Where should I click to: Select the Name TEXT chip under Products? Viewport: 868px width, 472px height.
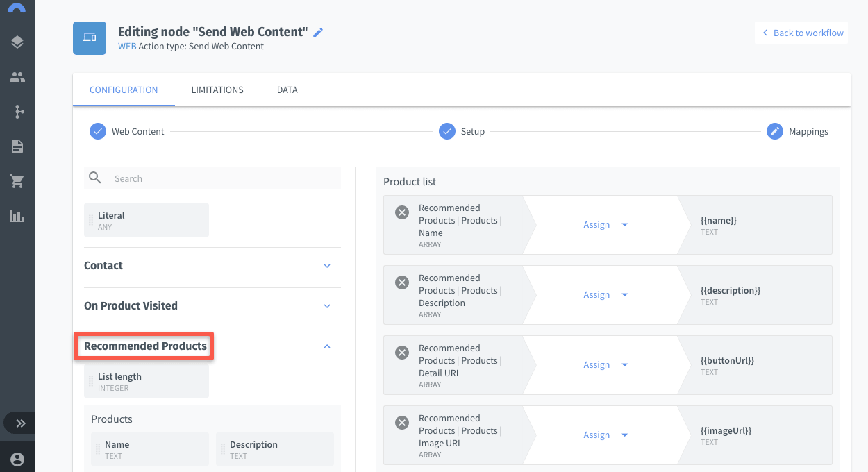(150, 449)
